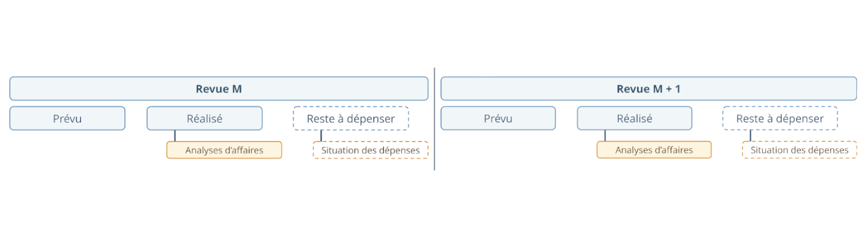Select Reste à dépenser under Revue M + 1

[779, 118]
